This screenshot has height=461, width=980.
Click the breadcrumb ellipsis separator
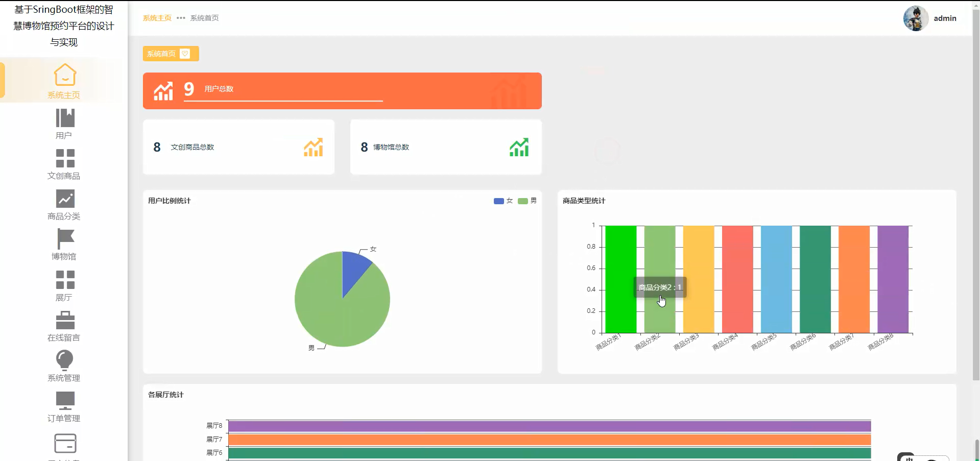pyautogui.click(x=181, y=18)
